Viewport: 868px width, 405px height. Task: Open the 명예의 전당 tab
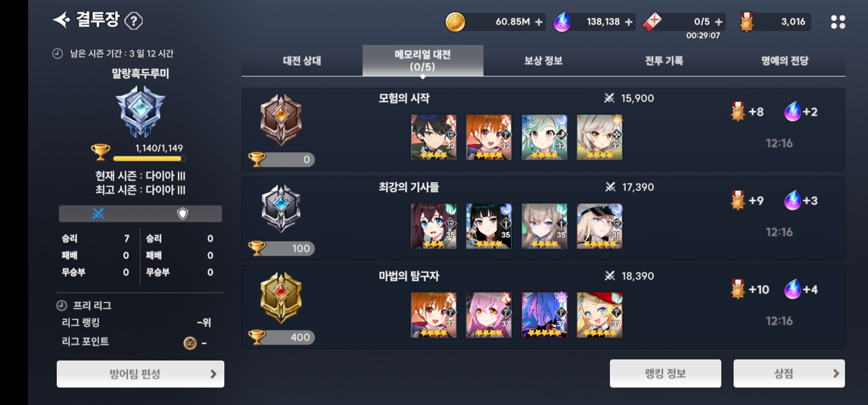point(785,61)
